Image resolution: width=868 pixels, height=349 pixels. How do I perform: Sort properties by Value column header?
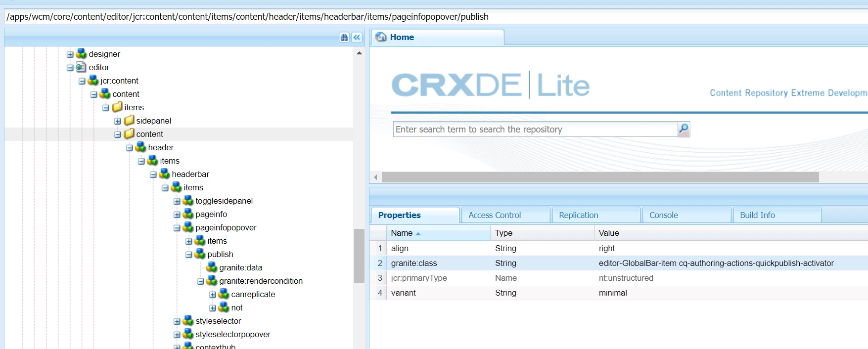[731, 233]
